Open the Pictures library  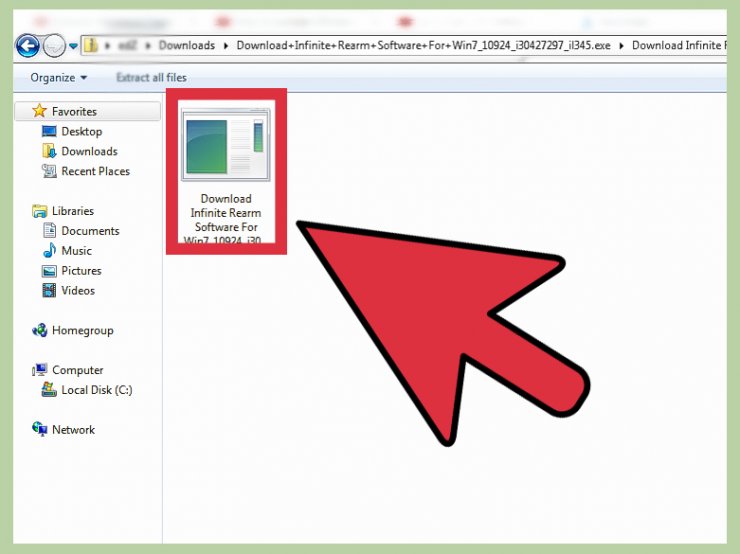click(81, 270)
